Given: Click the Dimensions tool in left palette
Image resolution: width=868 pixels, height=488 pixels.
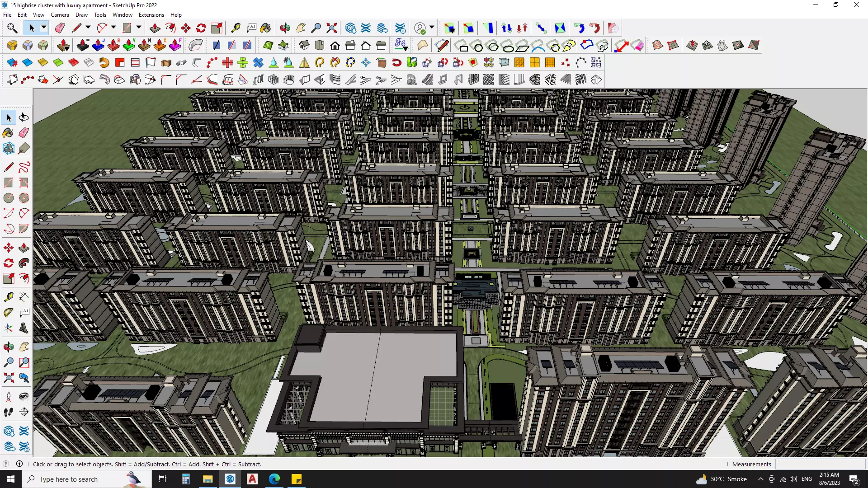Looking at the screenshot, I should coord(24,297).
